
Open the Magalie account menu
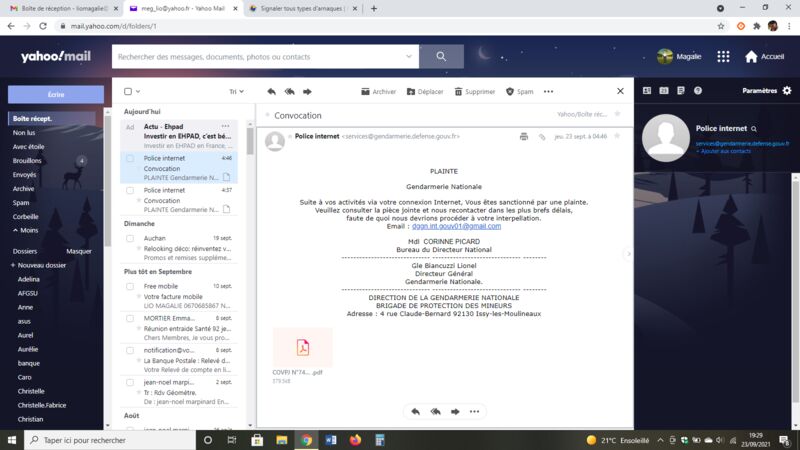[x=679, y=57]
